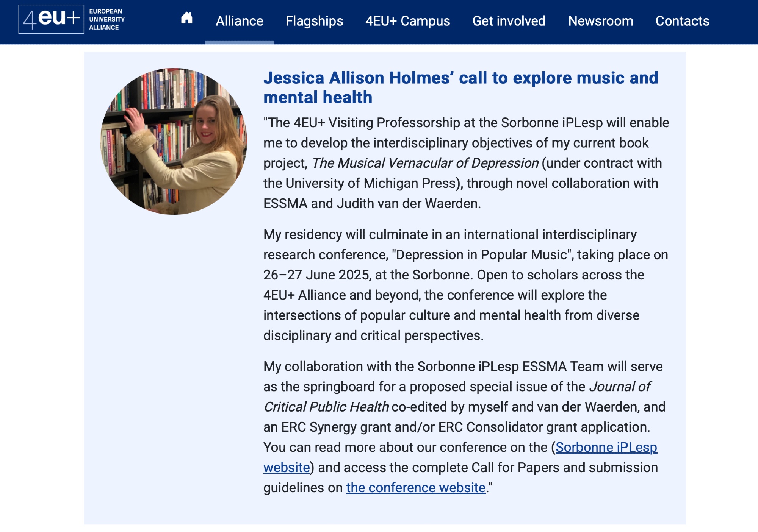Click the European University Alliance logo text

[x=106, y=19]
